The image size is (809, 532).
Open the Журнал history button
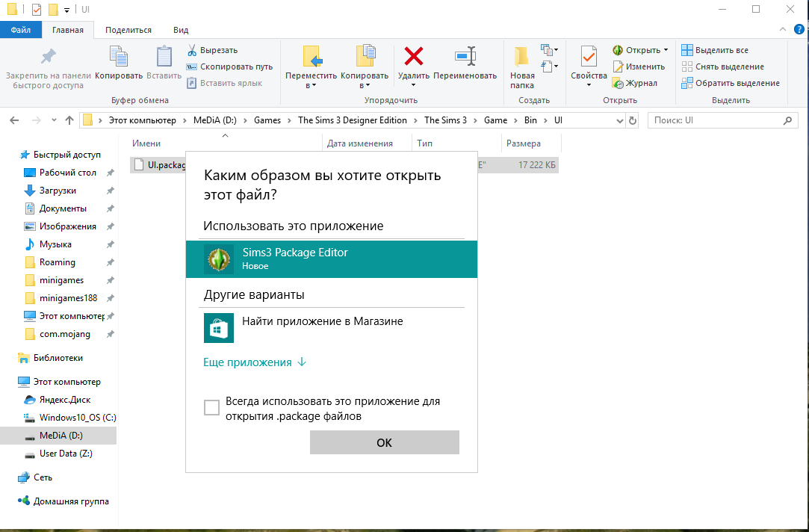click(x=635, y=83)
